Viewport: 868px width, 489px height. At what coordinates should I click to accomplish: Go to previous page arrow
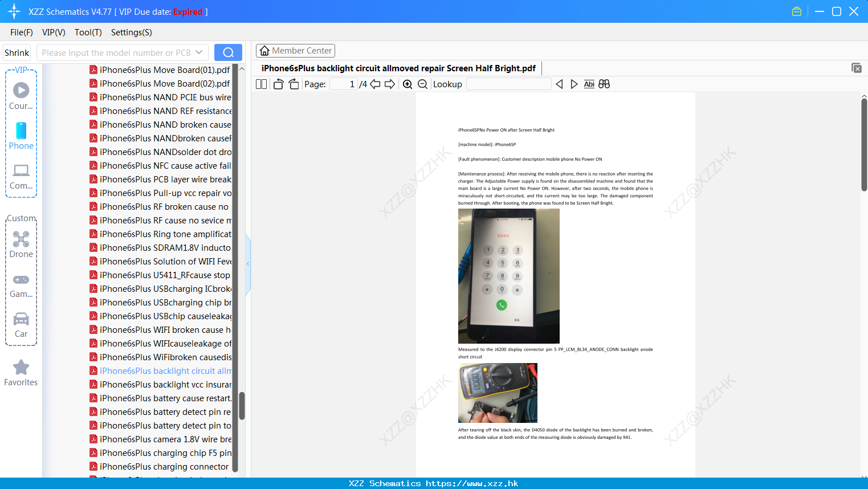tap(375, 84)
